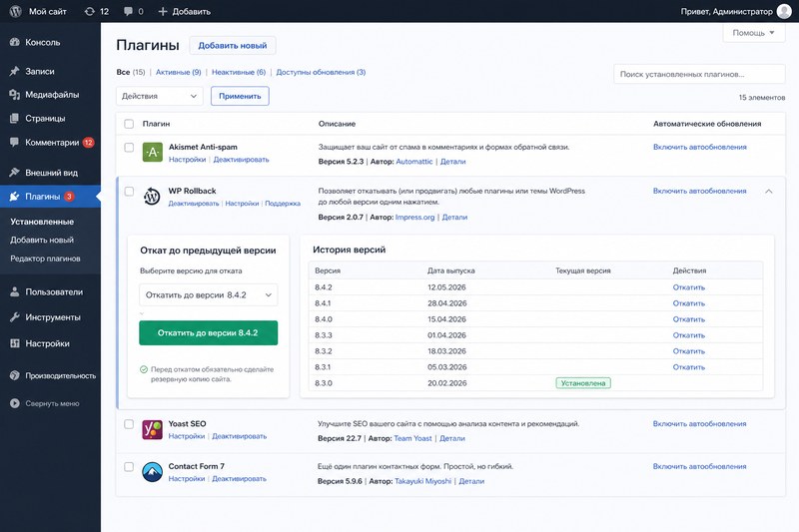Toggle the select-all checkbox in table header
This screenshot has width=799, height=532.
[x=129, y=124]
